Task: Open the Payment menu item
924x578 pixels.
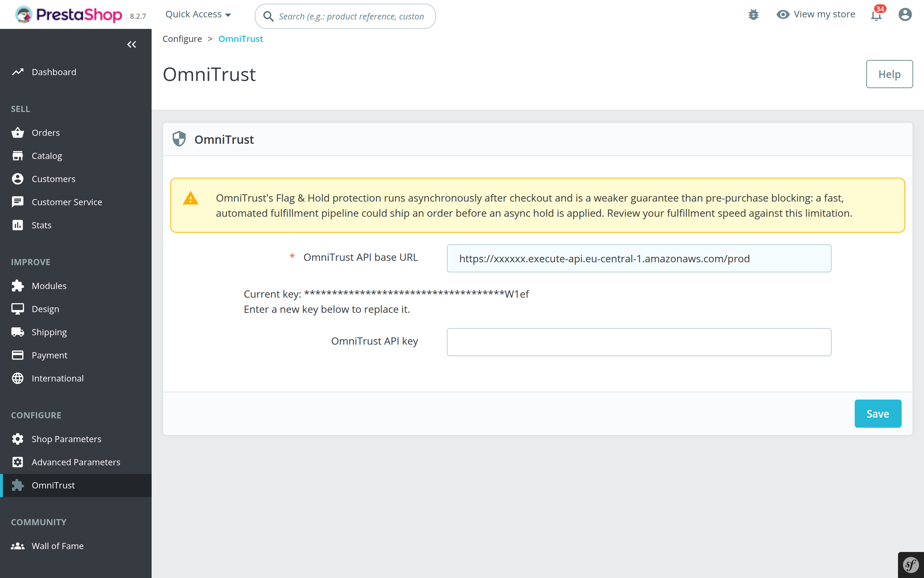Action: tap(75, 355)
